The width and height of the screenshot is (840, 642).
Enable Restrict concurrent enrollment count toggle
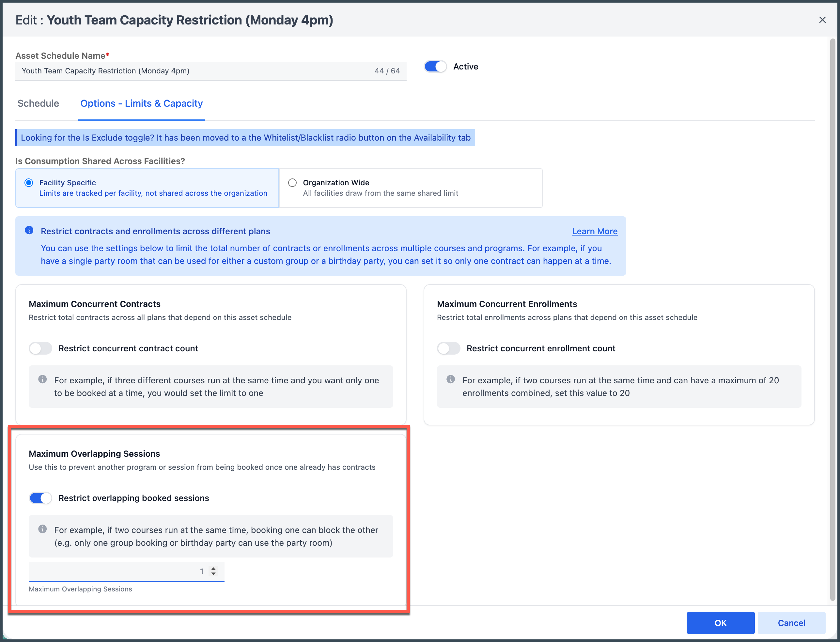pyautogui.click(x=448, y=348)
